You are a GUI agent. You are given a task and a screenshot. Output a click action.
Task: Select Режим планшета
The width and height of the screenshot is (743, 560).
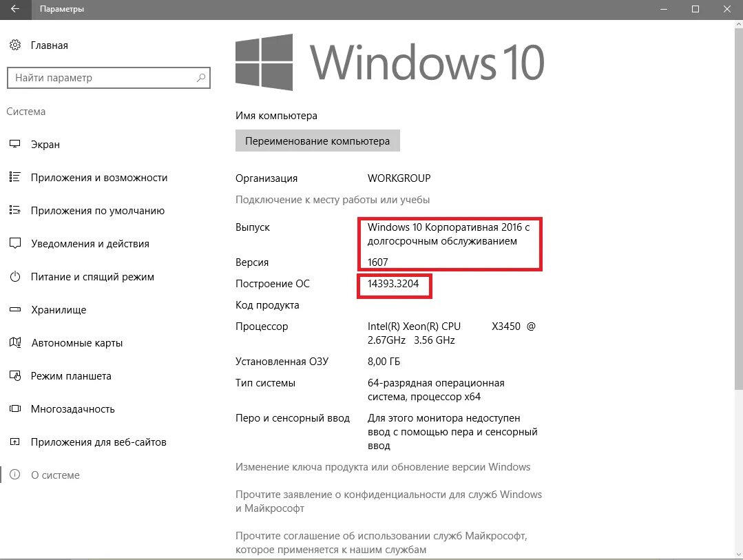tap(71, 376)
